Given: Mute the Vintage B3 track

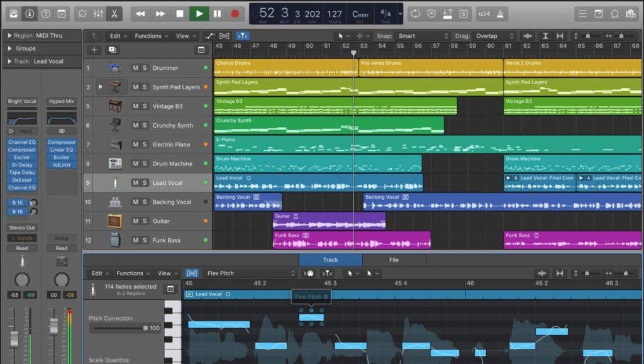Looking at the screenshot, I should point(135,106).
